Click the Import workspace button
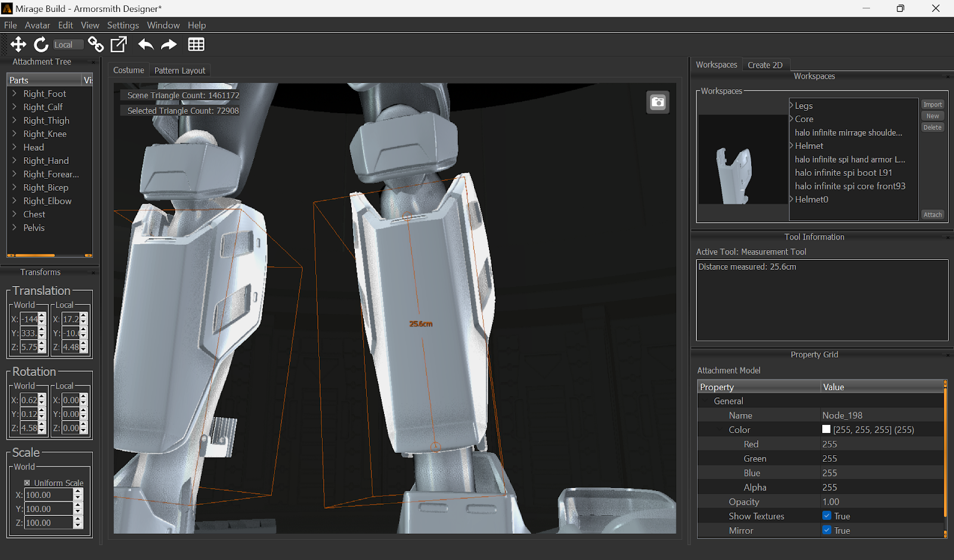 (x=933, y=104)
